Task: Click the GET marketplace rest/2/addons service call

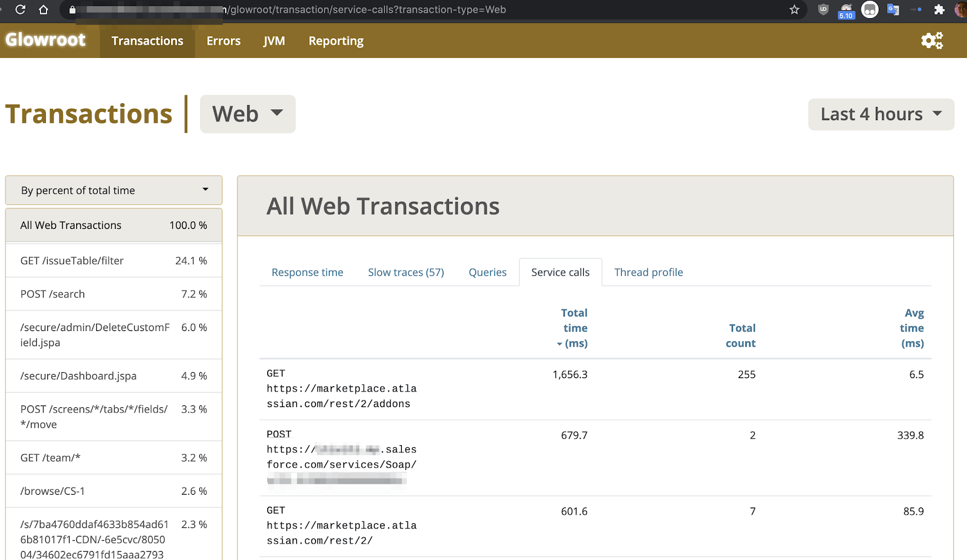Action: click(x=341, y=388)
